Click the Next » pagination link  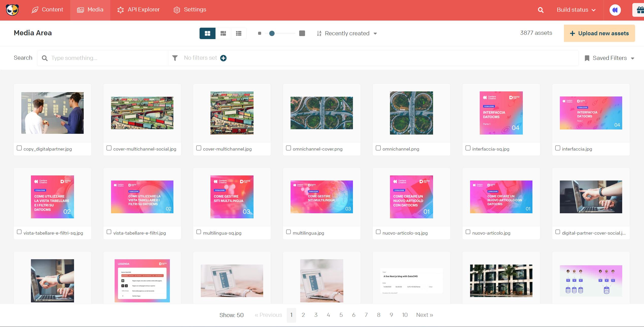pyautogui.click(x=425, y=315)
